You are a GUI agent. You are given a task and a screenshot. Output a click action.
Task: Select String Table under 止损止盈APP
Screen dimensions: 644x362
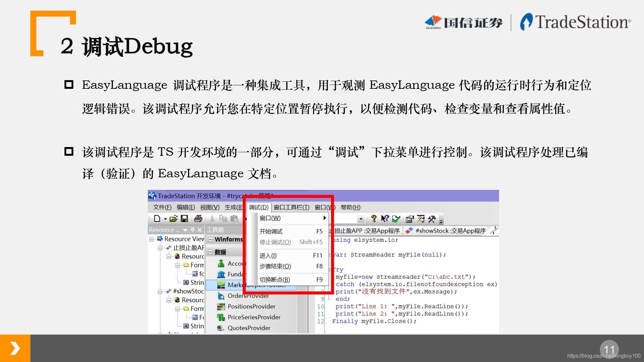pos(194,283)
